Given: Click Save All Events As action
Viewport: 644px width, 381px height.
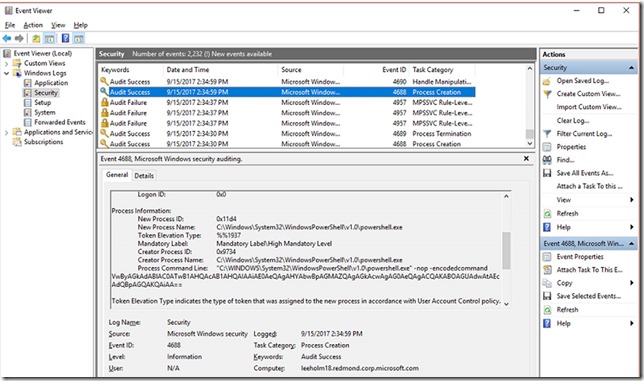Looking at the screenshot, I should [585, 173].
